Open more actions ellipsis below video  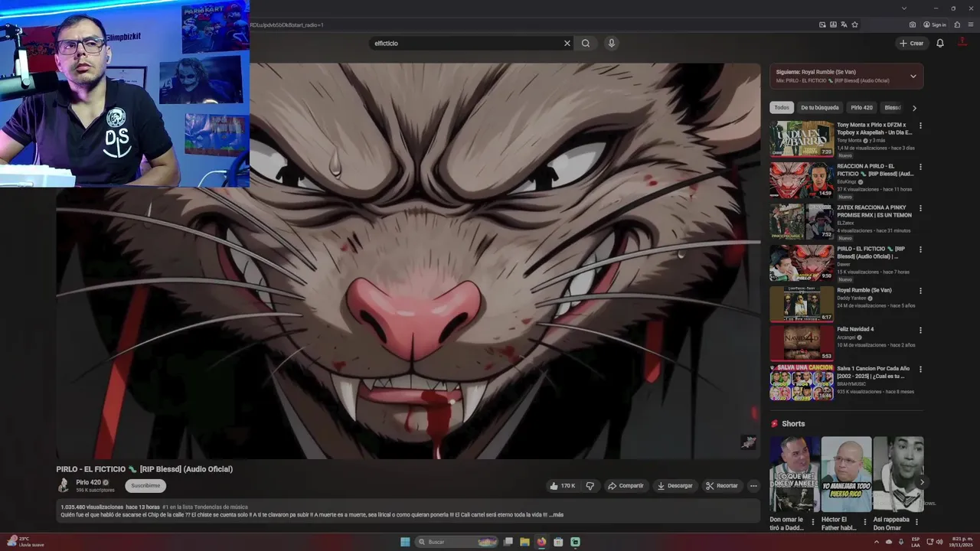(x=753, y=486)
